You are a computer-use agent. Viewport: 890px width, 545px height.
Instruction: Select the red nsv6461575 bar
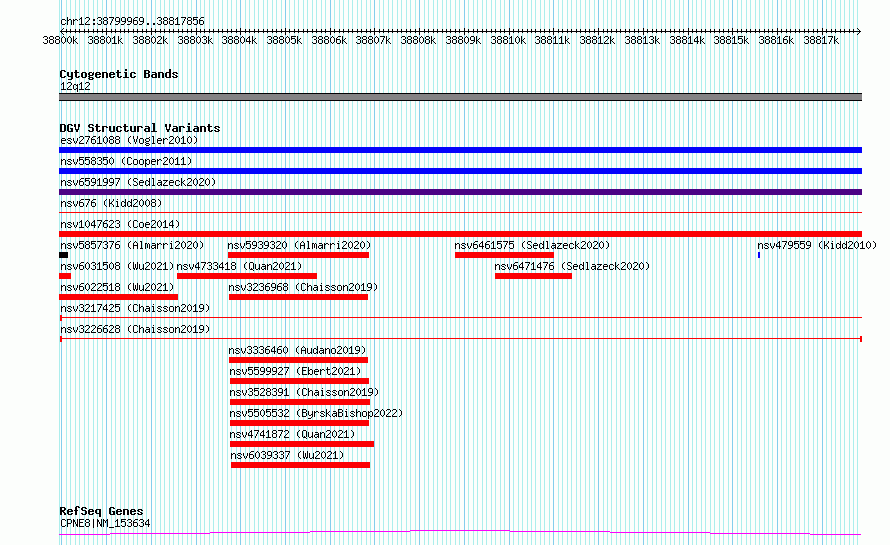pos(504,255)
